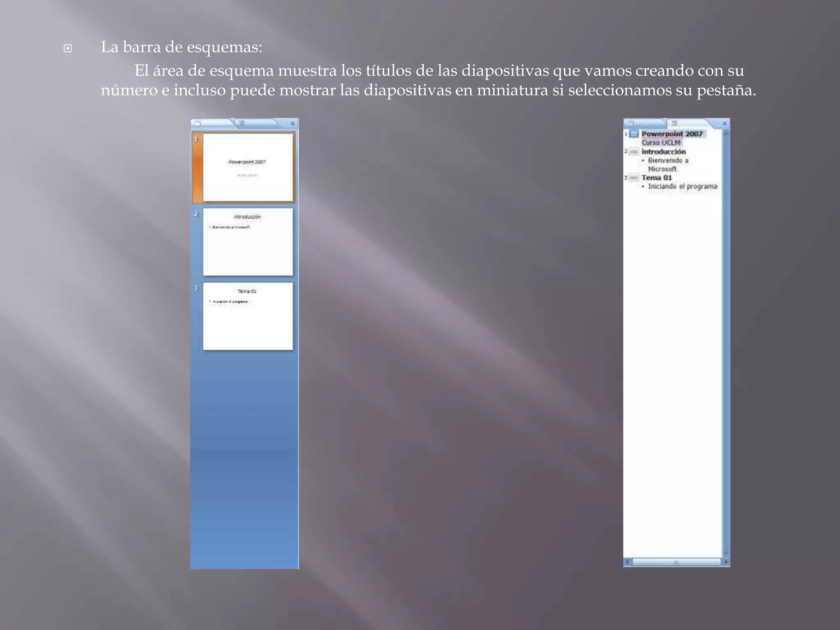840x630 pixels.
Task: Click slide 1 icon in outline
Action: click(x=634, y=134)
